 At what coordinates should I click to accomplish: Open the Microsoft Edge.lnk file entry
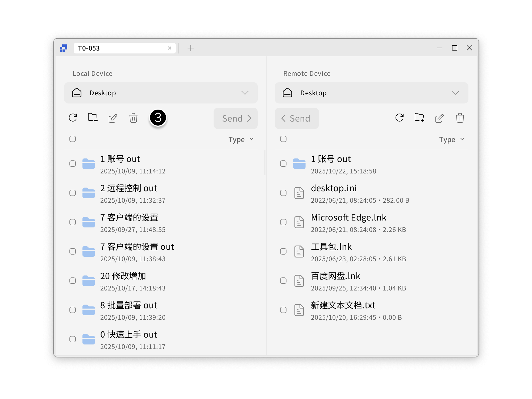pos(348,218)
